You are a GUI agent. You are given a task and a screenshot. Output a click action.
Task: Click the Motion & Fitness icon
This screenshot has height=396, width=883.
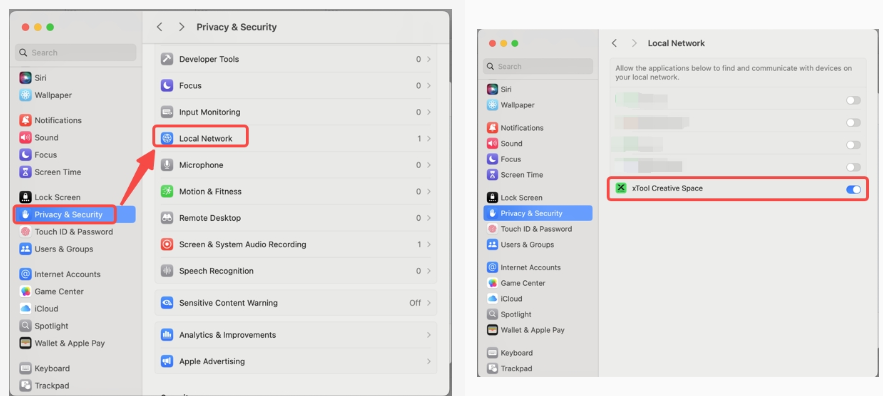point(167,192)
